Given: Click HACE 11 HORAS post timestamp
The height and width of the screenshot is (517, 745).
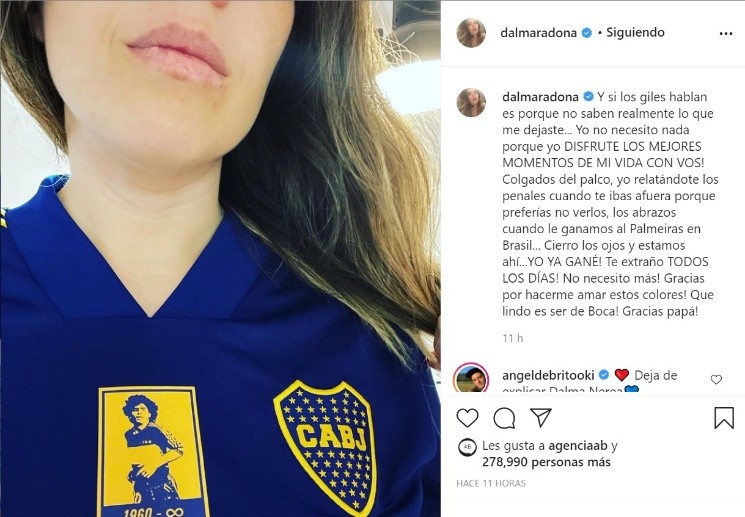Looking at the screenshot, I should [491, 483].
